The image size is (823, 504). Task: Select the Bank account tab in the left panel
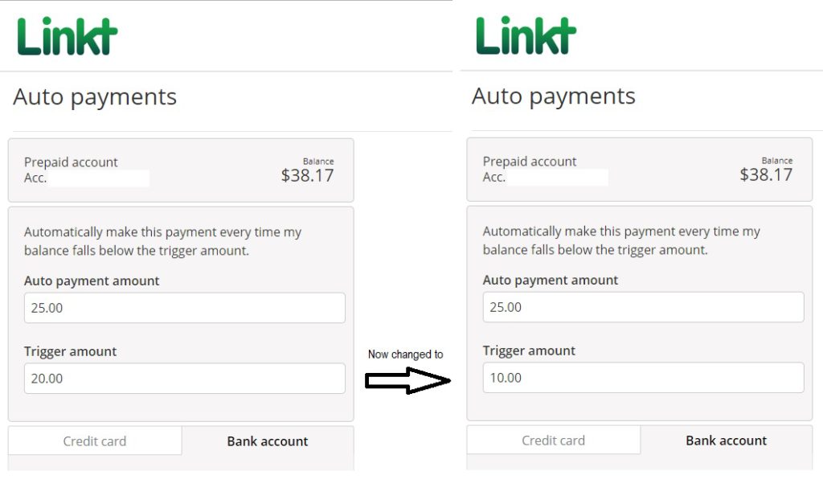point(268,441)
